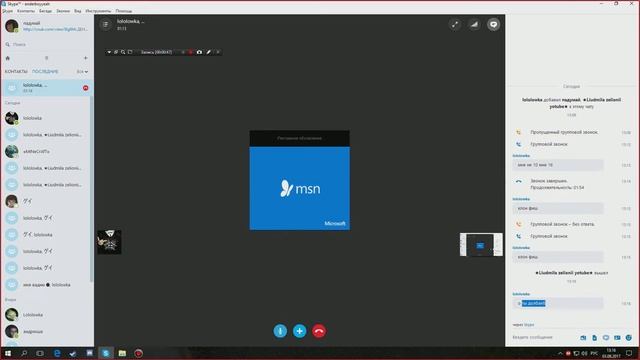Screen dimensions: 640x360
Task: Open the recorder toolbar dropdown arrow
Action: tap(109, 52)
